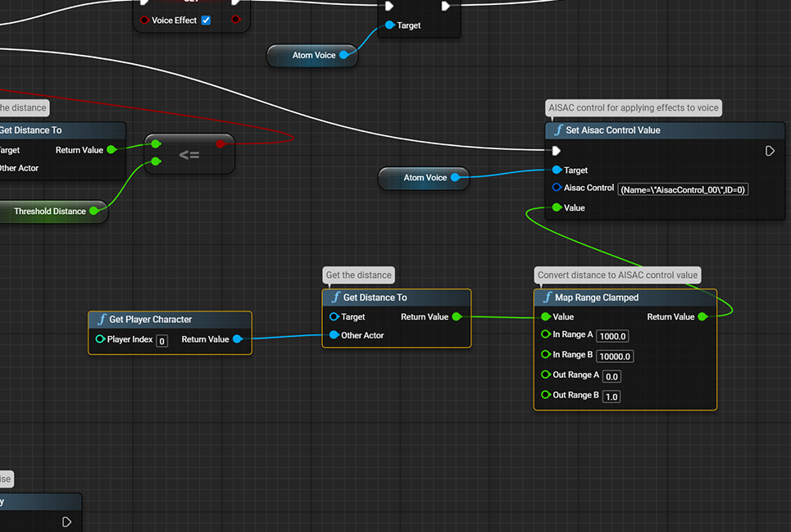The width and height of the screenshot is (791, 532).
Task: Click the Aisac Control input pin
Action: (557, 188)
